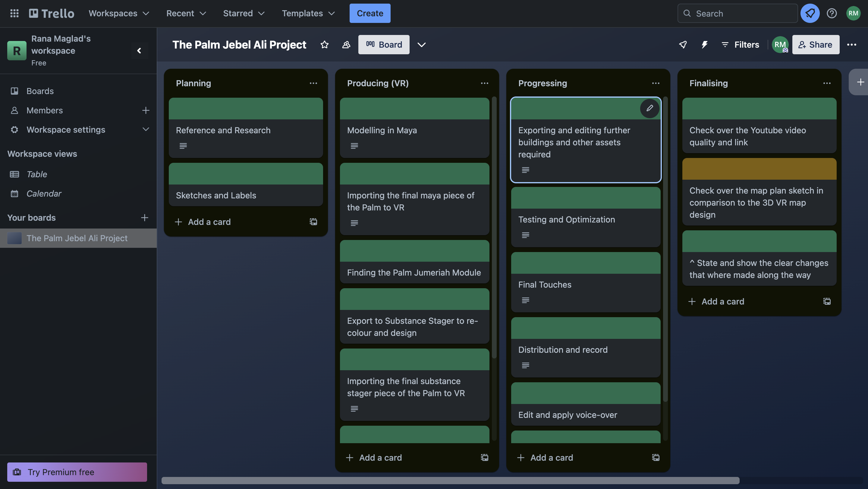
Task: Add another list with the plus button
Action: pos(860,82)
